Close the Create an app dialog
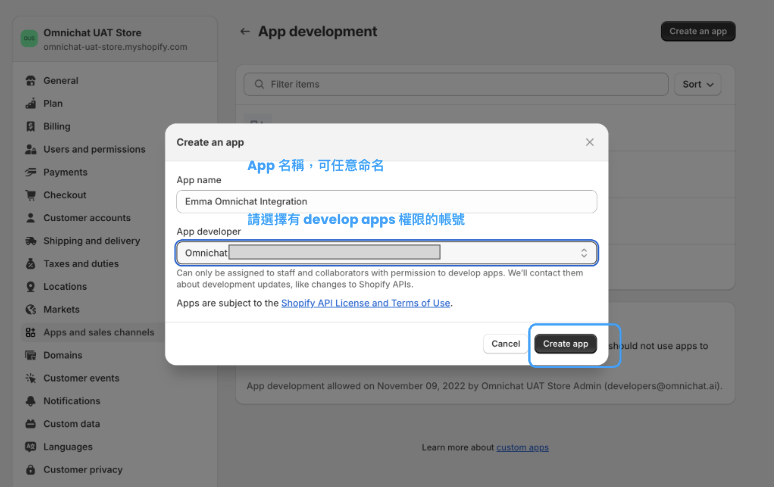774x487 pixels. 589,142
